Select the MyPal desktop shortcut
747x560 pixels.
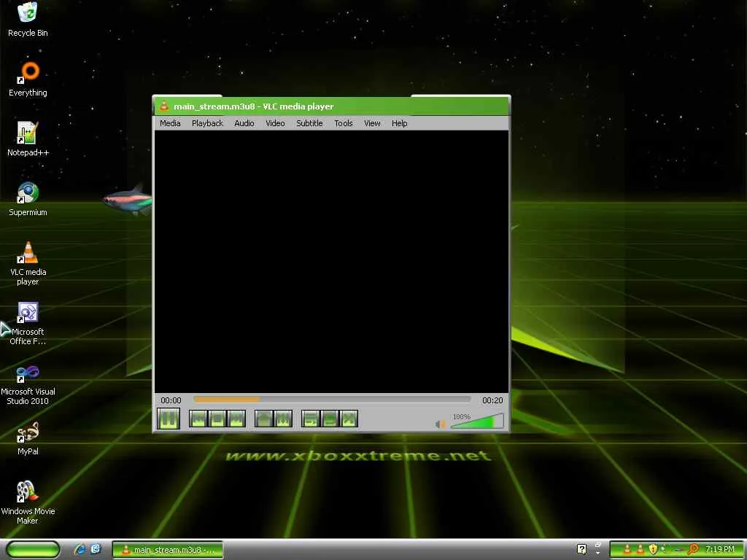28,438
